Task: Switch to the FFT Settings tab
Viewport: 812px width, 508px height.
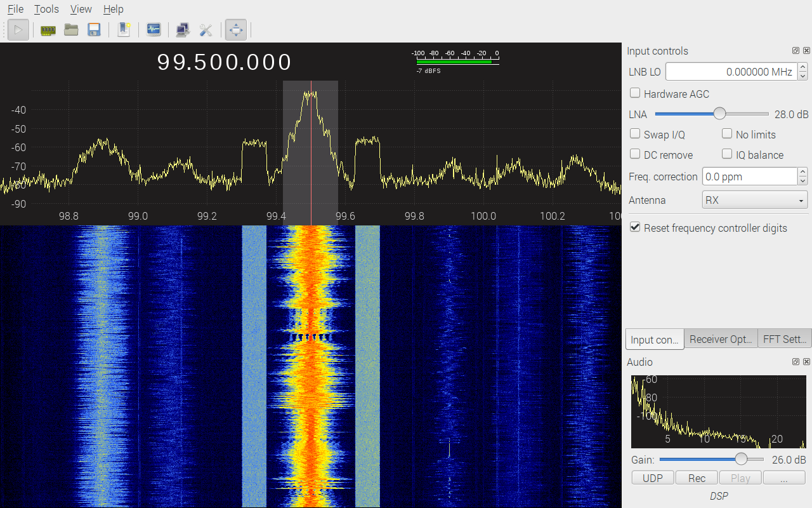Action: point(785,339)
